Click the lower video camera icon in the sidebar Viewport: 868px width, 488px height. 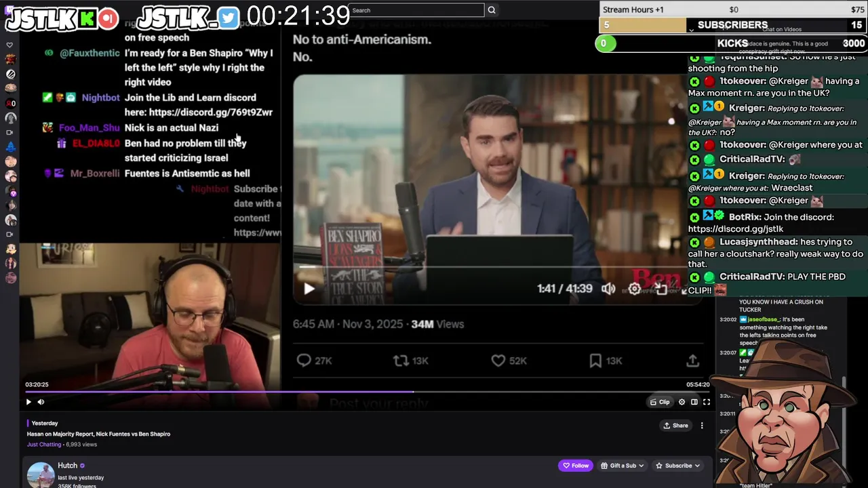pyautogui.click(x=9, y=235)
